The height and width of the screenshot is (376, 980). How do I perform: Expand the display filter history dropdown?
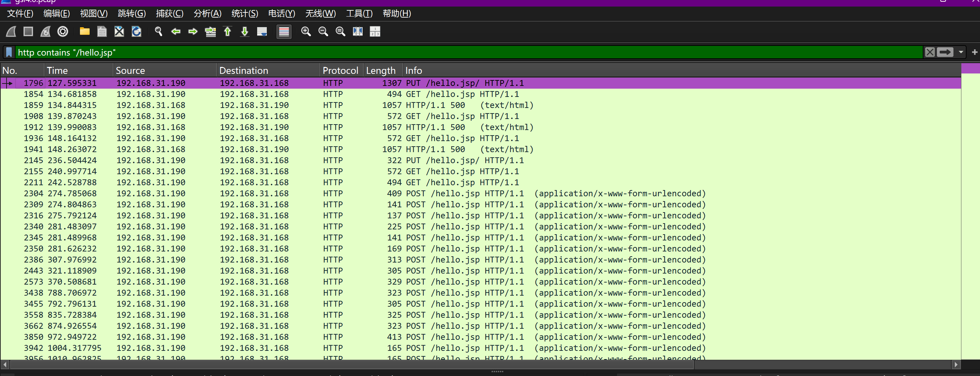(x=961, y=52)
